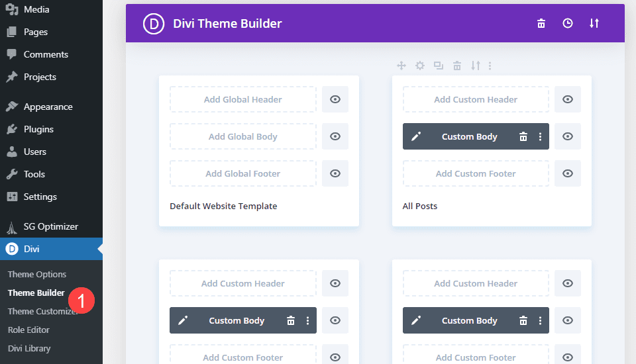Click the trash icon in the purple header bar
636x364 pixels.
[541, 24]
